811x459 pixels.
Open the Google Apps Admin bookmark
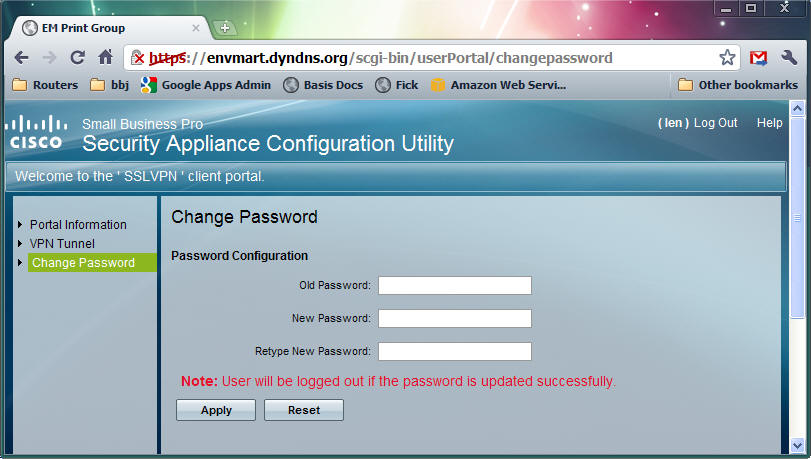pyautogui.click(x=206, y=85)
